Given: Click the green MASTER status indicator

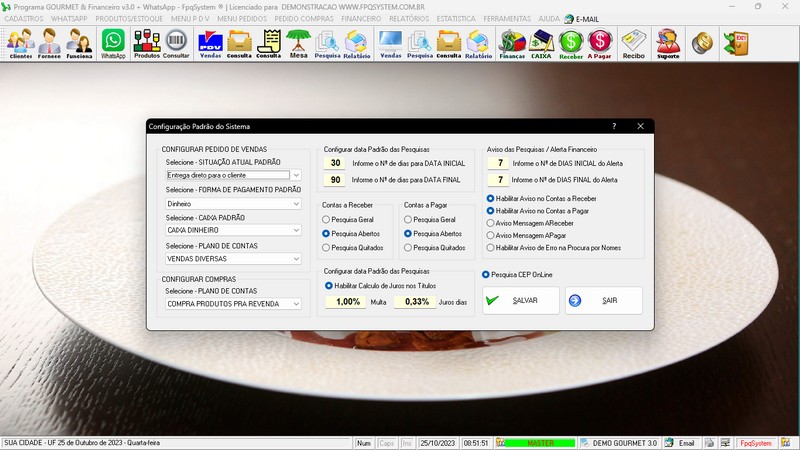Looking at the screenshot, I should click(x=540, y=443).
